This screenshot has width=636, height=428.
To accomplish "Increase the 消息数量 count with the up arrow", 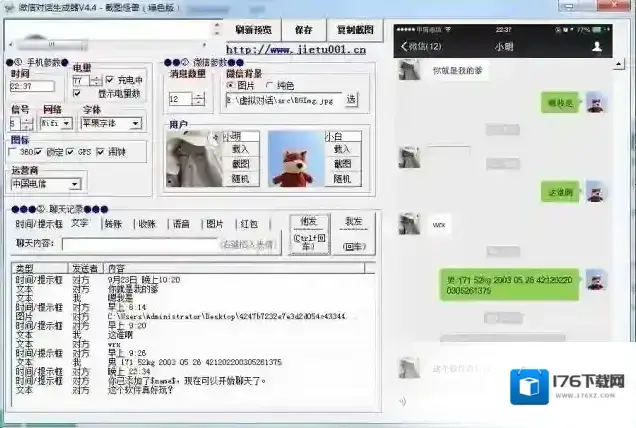I will [x=198, y=96].
